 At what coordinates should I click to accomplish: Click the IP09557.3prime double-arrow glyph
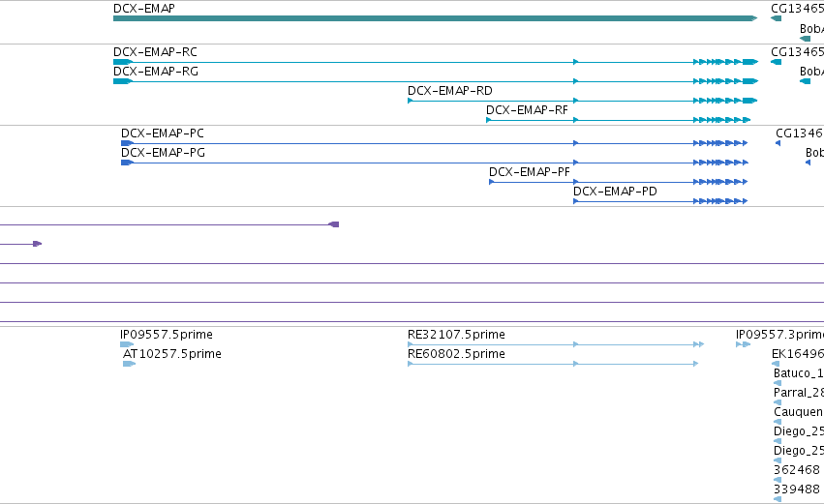pyautogui.click(x=743, y=344)
